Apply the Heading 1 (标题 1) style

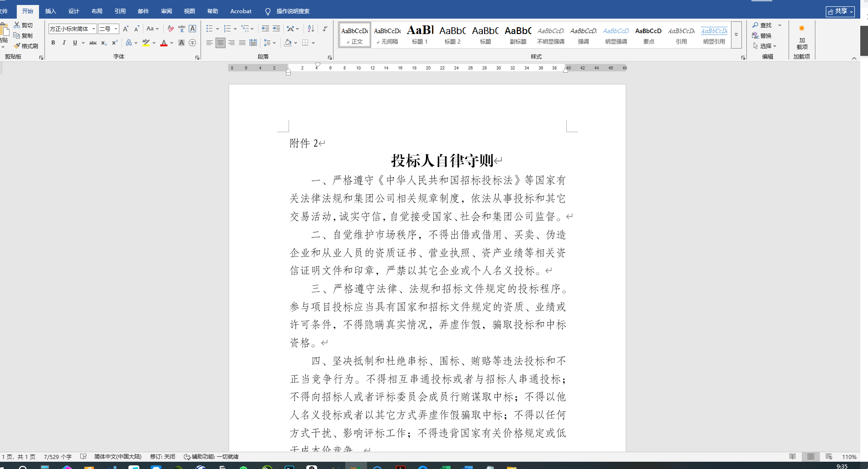420,35
